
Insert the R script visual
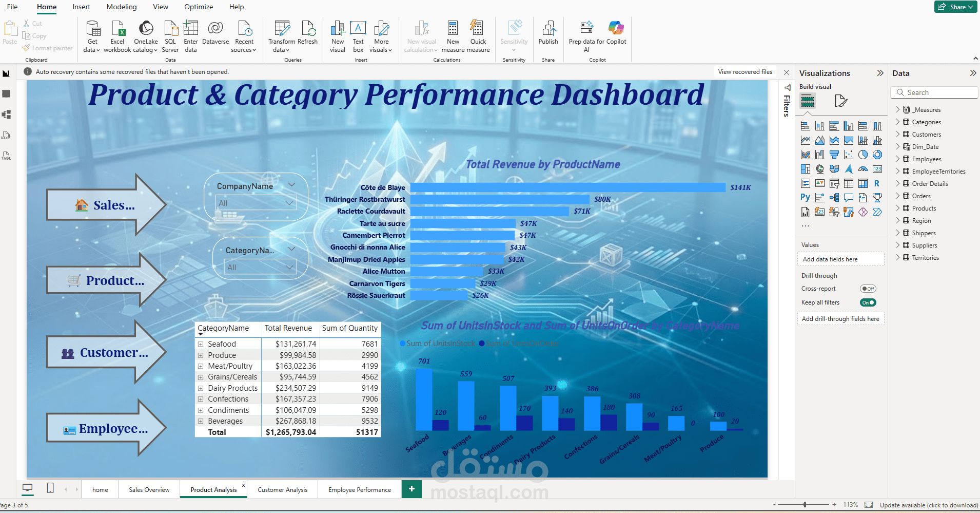pyautogui.click(x=877, y=183)
